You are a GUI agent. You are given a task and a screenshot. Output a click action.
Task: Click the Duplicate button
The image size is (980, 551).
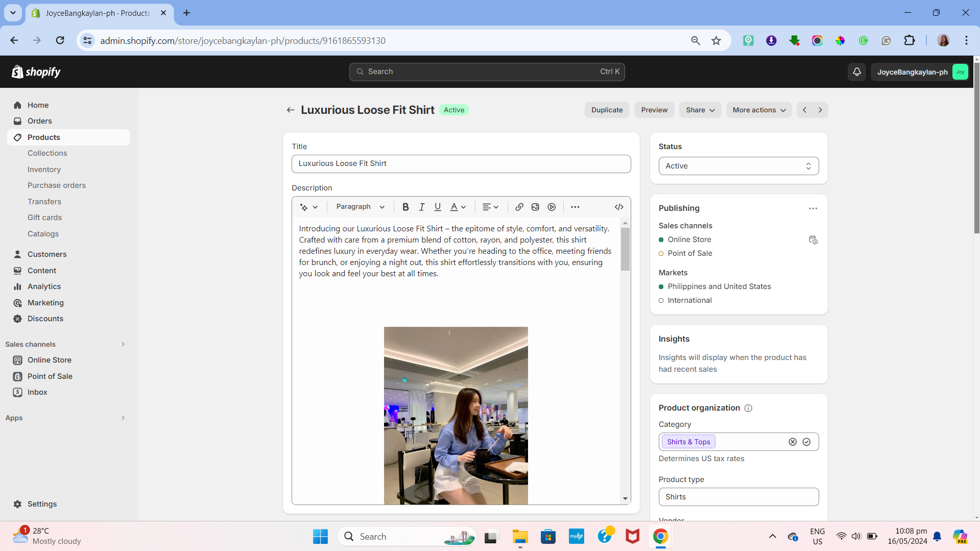coord(607,110)
